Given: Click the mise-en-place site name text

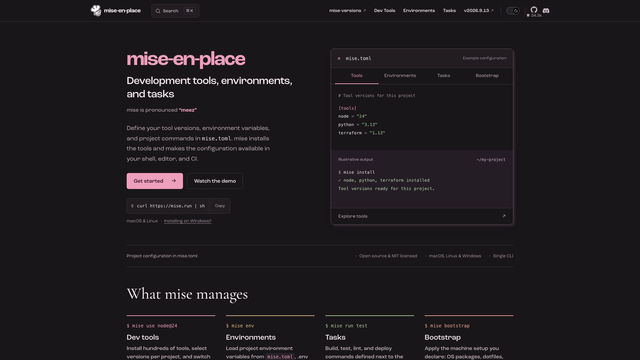Looking at the screenshot, I should pyautogui.click(x=122, y=11).
